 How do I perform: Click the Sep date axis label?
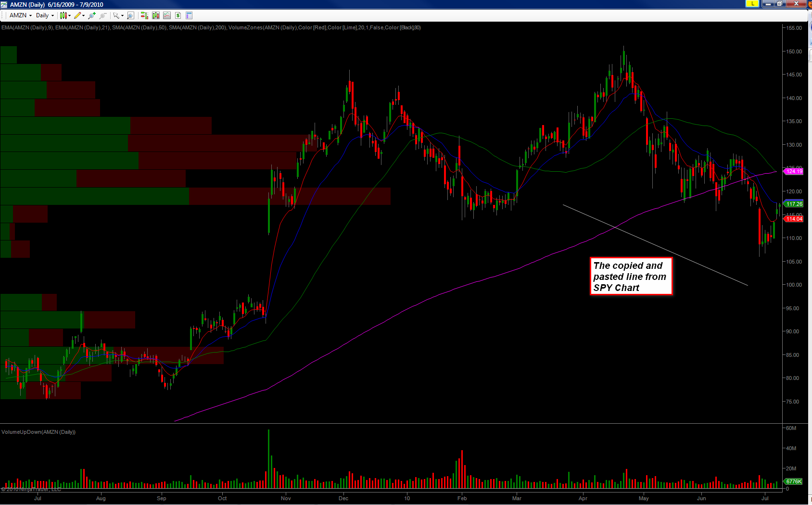(162, 498)
